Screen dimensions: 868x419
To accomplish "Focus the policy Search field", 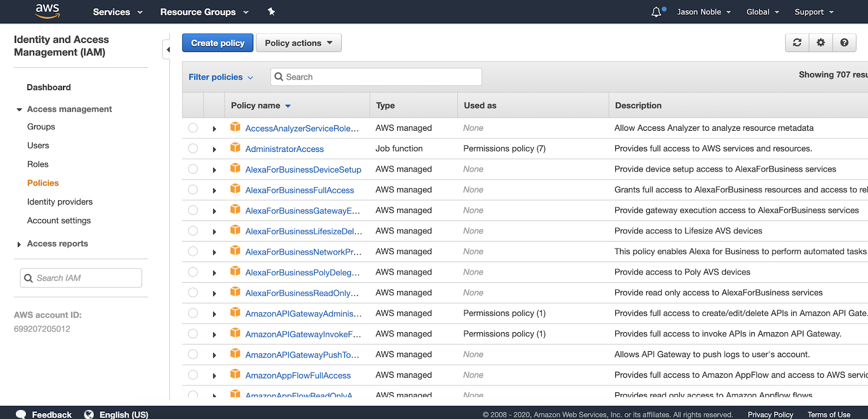I will [376, 77].
